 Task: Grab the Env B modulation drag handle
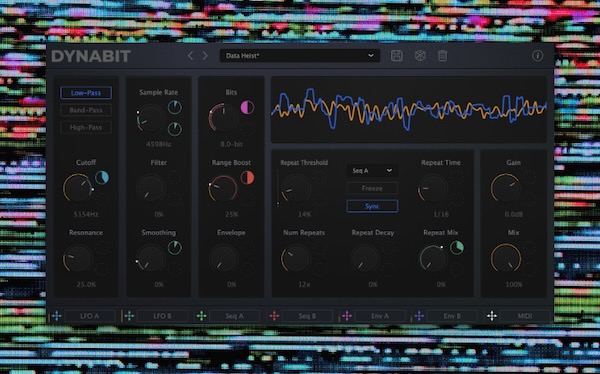click(419, 316)
